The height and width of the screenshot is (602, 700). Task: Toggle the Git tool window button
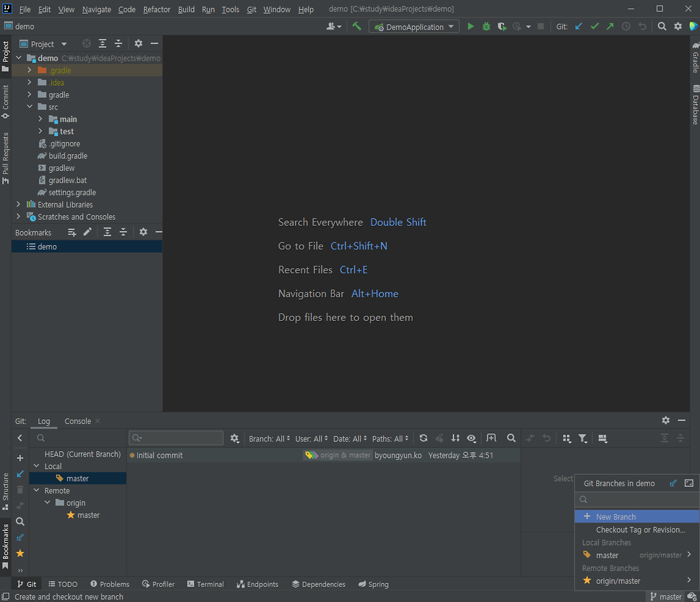coord(27,584)
